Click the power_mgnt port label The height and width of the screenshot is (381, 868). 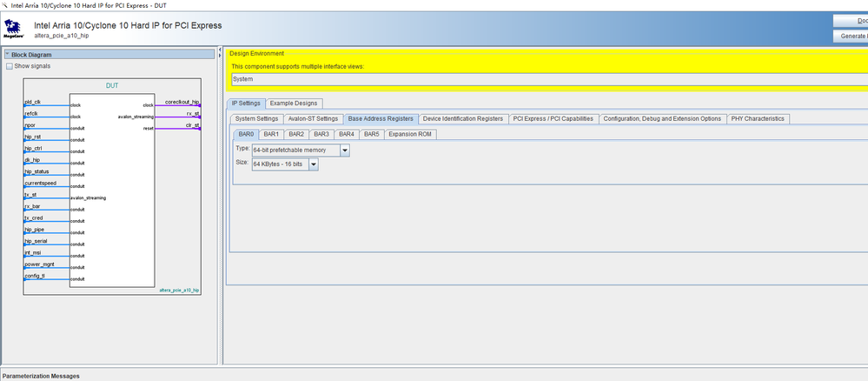click(39, 264)
